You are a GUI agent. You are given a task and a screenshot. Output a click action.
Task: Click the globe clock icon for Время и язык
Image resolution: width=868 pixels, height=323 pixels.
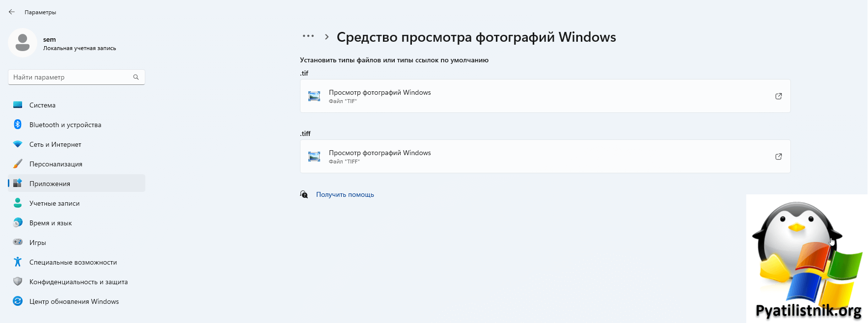tap(18, 222)
